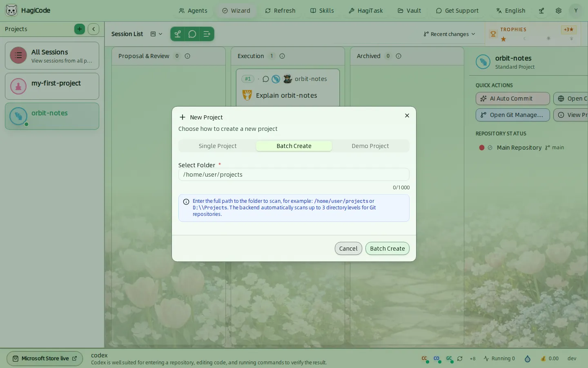The image size is (588, 368).
Task: Collapse the Projects sidebar with the chevron
Action: click(94, 29)
